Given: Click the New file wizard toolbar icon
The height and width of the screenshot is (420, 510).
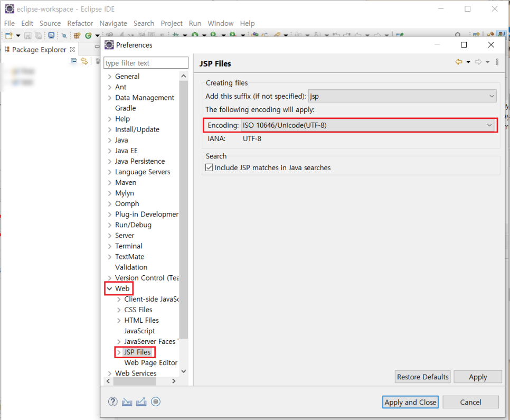Looking at the screenshot, I should [9, 35].
